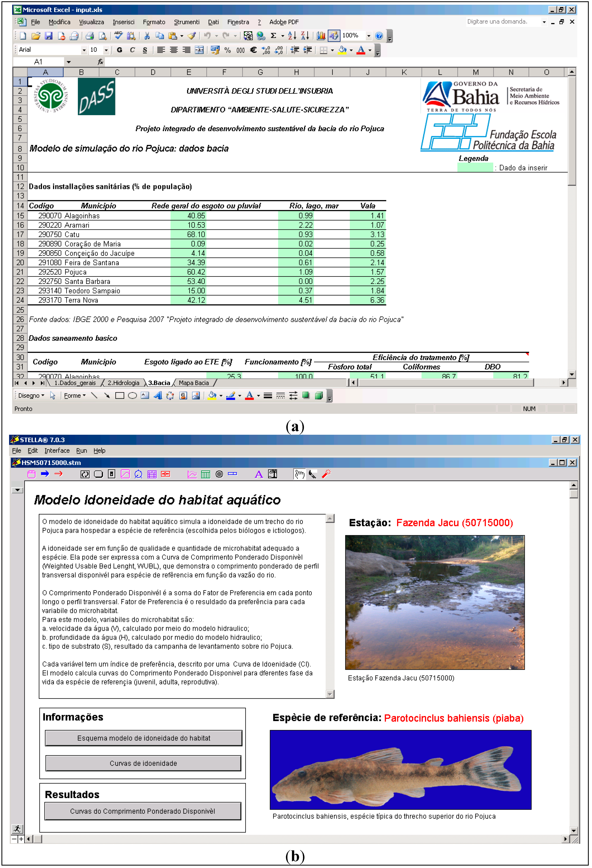Select the STELLA blue Flow arrow tool
Viewport: 592px width, 868px height.
click(x=45, y=474)
